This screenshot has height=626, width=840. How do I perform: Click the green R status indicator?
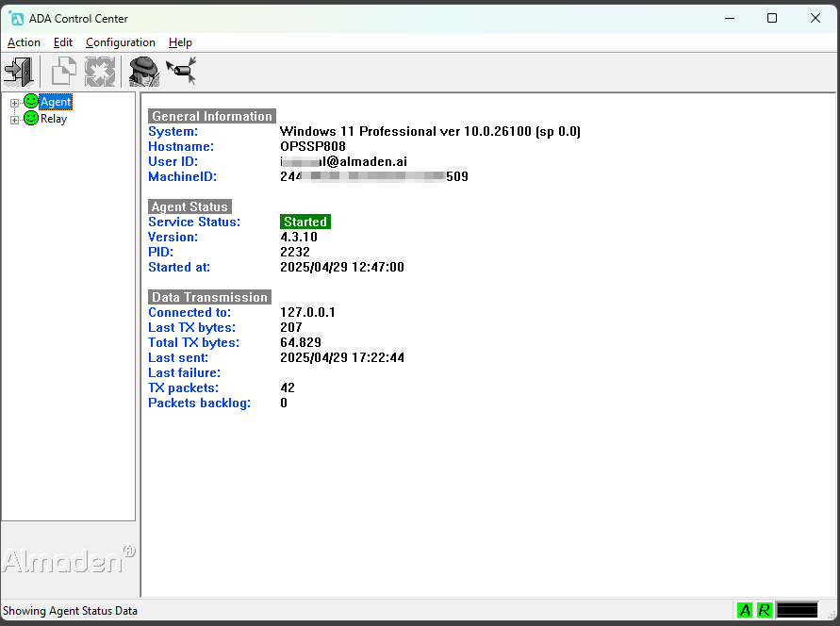[762, 610]
